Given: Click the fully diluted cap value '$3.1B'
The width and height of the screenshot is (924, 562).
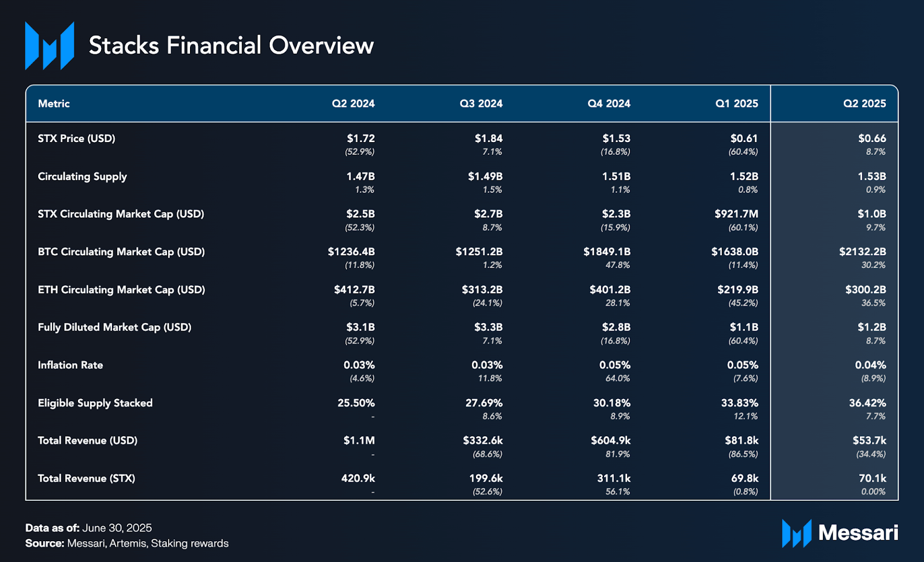Looking at the screenshot, I should tap(361, 327).
